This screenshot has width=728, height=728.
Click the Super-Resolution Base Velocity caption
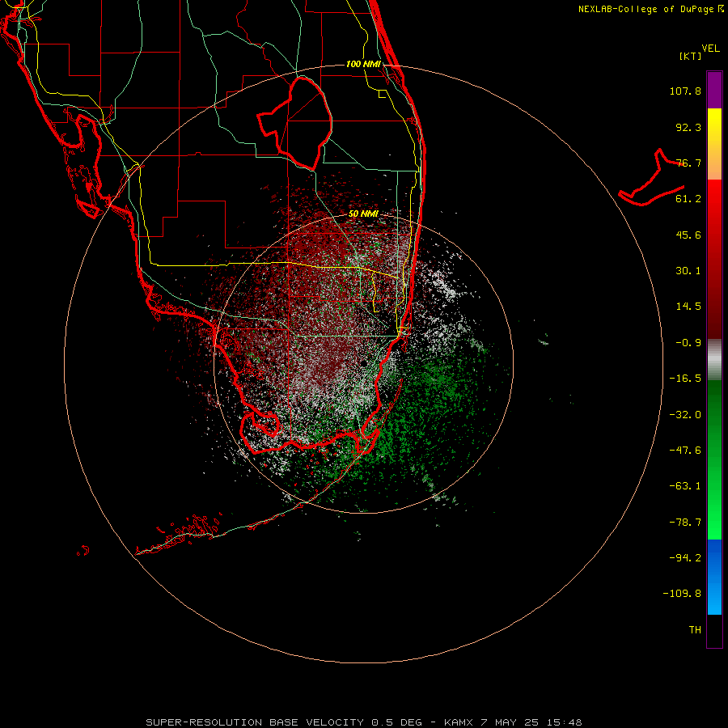point(363,722)
